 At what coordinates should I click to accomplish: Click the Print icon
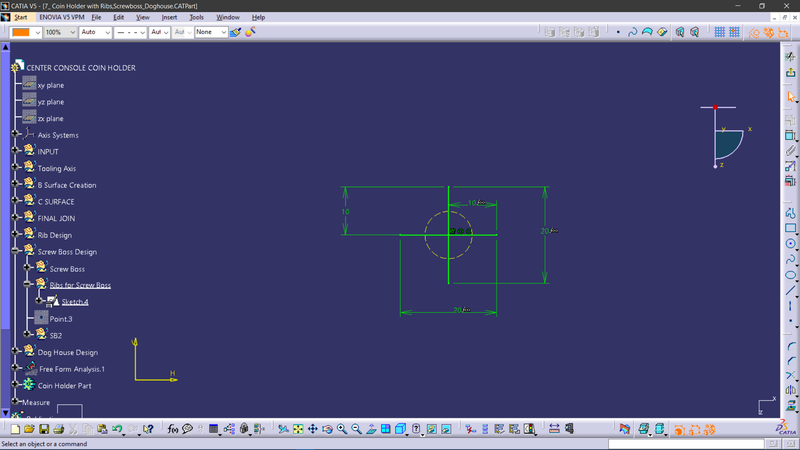pyautogui.click(x=58, y=429)
